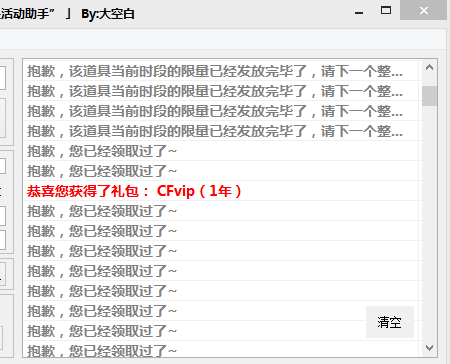Select the red 恭喜您获得了礼包 CFvip row
Viewport: 450px width, 364px height.
click(x=222, y=191)
